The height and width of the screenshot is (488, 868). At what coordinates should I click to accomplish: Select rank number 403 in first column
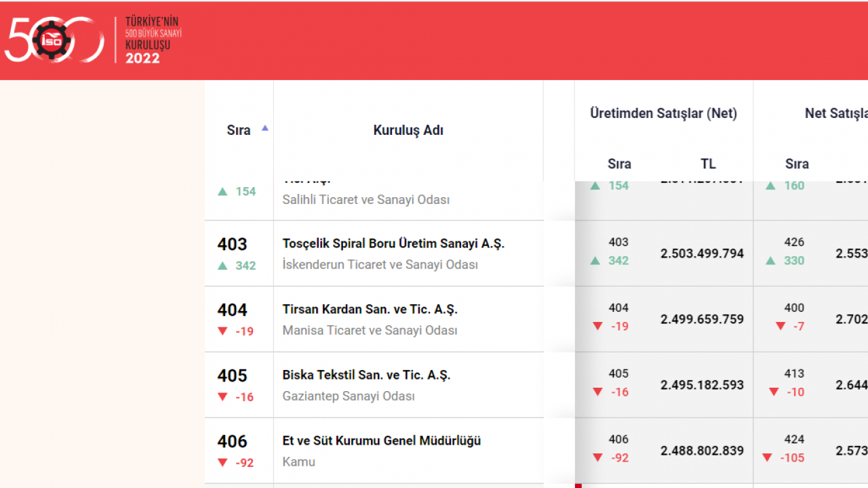(232, 244)
